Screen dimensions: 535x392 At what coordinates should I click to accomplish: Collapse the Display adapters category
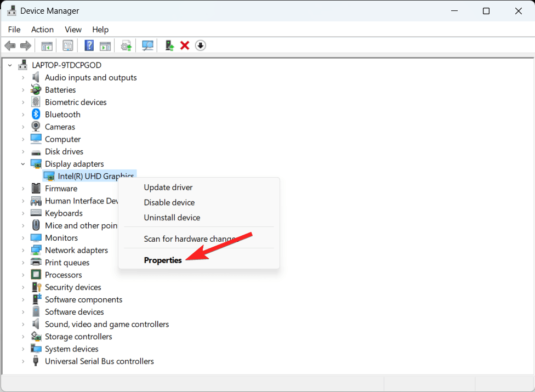23,164
